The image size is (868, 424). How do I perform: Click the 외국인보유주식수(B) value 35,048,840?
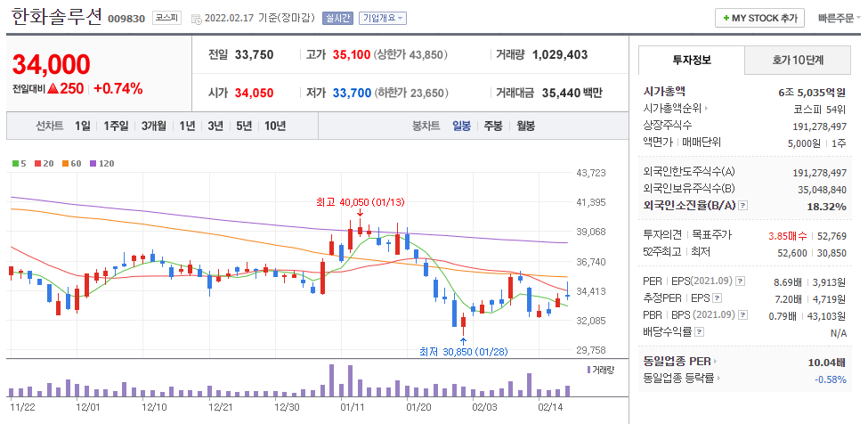[822, 190]
